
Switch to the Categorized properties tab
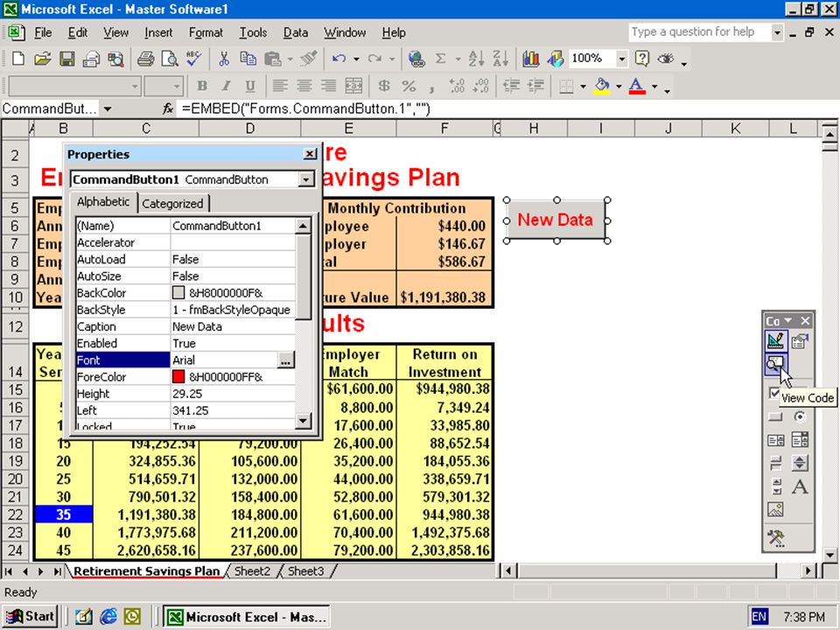pyautogui.click(x=172, y=204)
